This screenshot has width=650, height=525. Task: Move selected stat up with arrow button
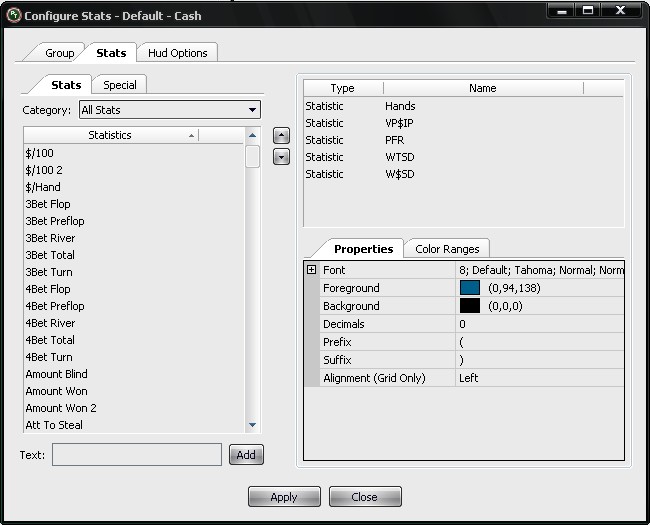(x=281, y=136)
